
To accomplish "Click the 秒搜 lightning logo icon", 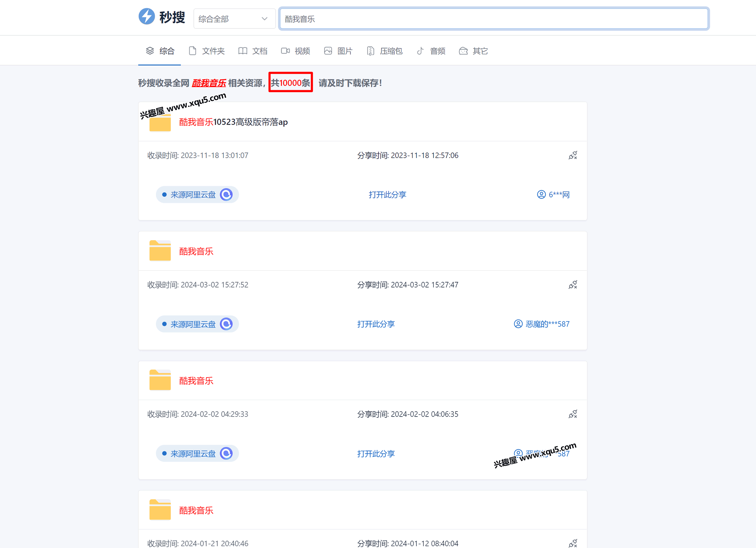I will coord(147,16).
